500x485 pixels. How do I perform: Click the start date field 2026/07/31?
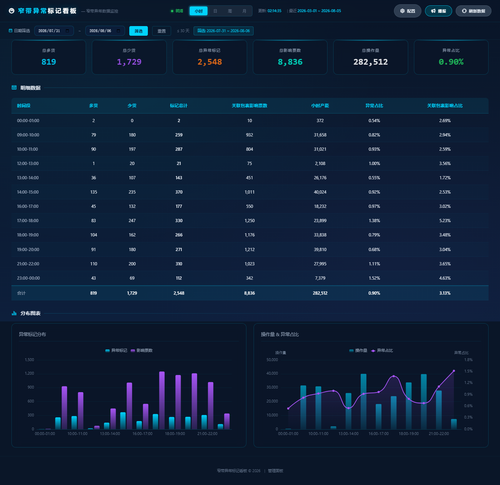pyautogui.click(x=54, y=31)
